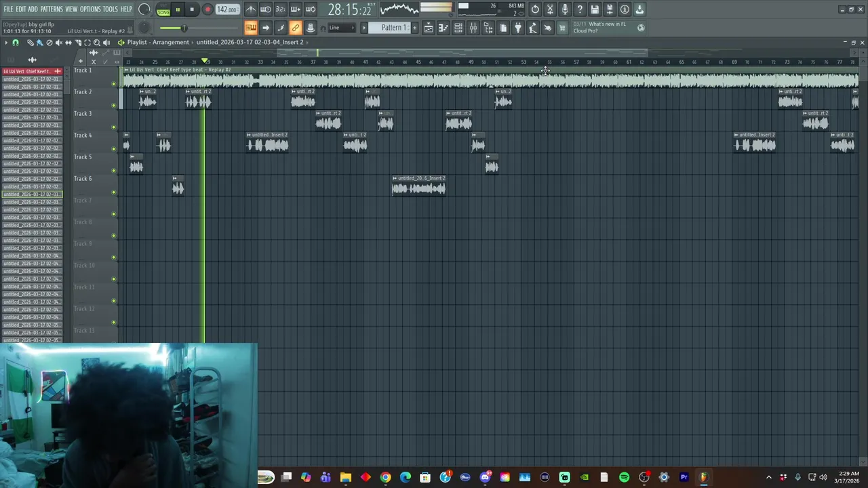Open undo history icon
868x488 pixels.
pyautogui.click(x=535, y=9)
